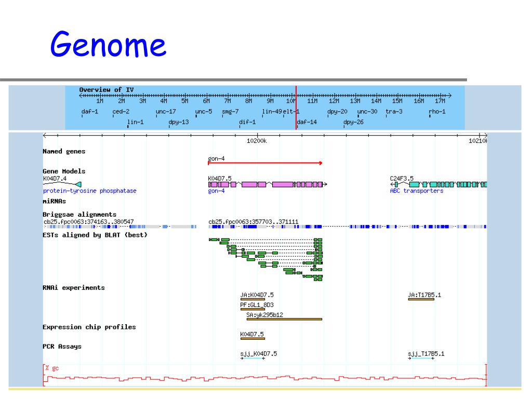Select rho-1 marker in overview

(x=437, y=112)
